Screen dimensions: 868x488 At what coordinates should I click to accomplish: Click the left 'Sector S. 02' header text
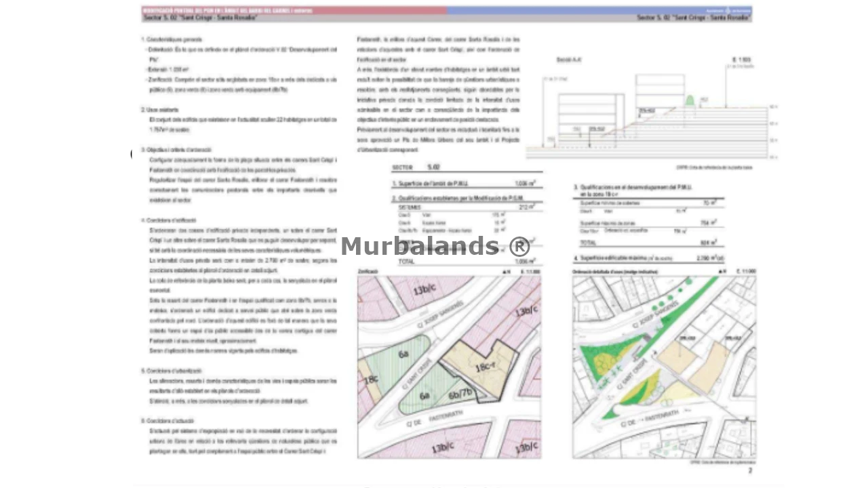(x=200, y=18)
